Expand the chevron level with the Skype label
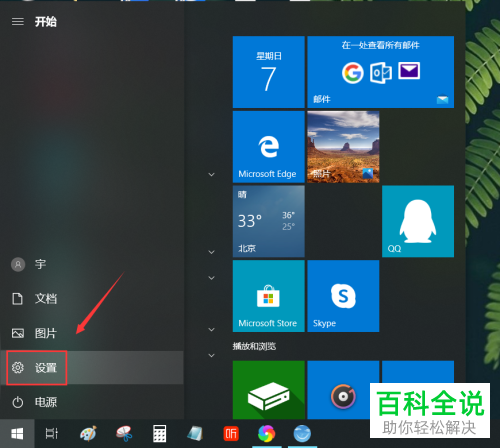Viewport: 500px width, 448px height. pos(211,330)
